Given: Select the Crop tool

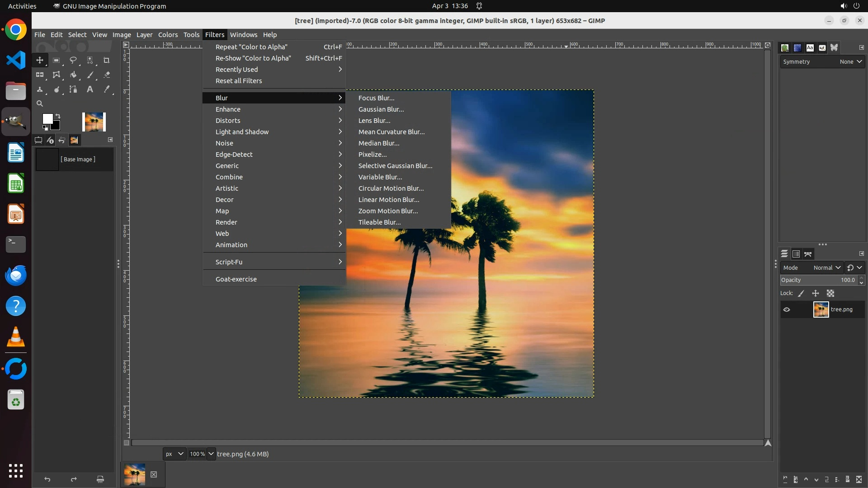Looking at the screenshot, I should tap(107, 60).
